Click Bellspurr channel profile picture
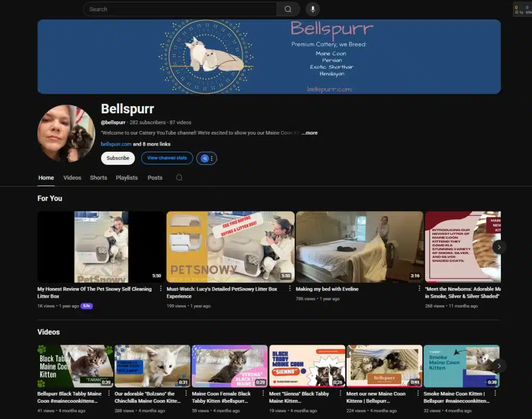 pyautogui.click(x=66, y=133)
